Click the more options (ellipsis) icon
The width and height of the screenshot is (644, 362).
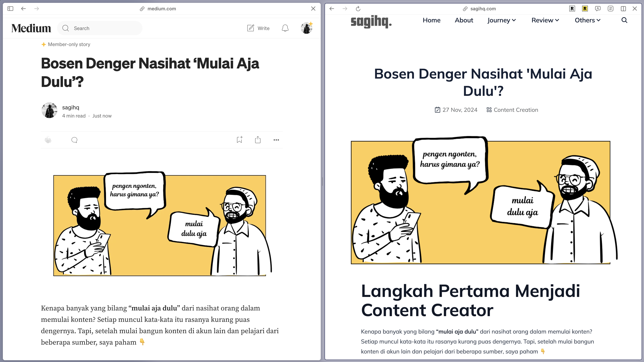[276, 140]
